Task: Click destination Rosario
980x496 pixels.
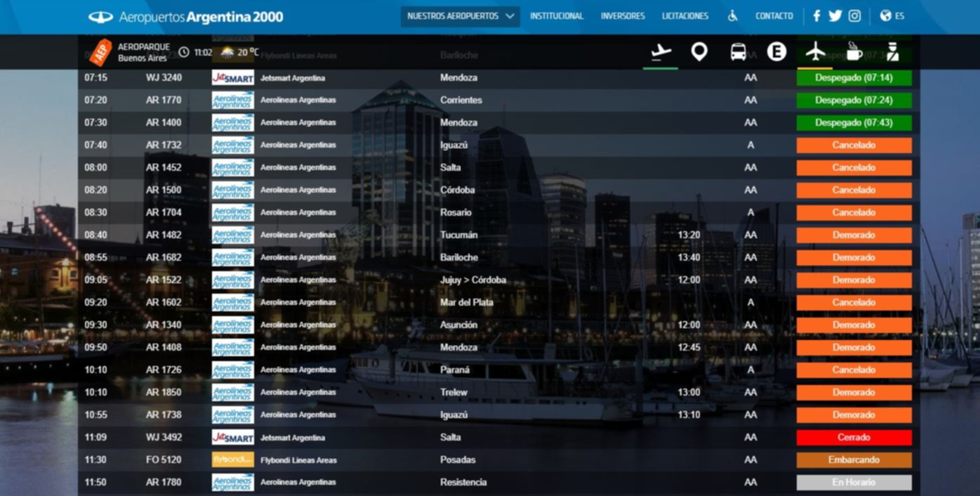Action: click(x=456, y=212)
